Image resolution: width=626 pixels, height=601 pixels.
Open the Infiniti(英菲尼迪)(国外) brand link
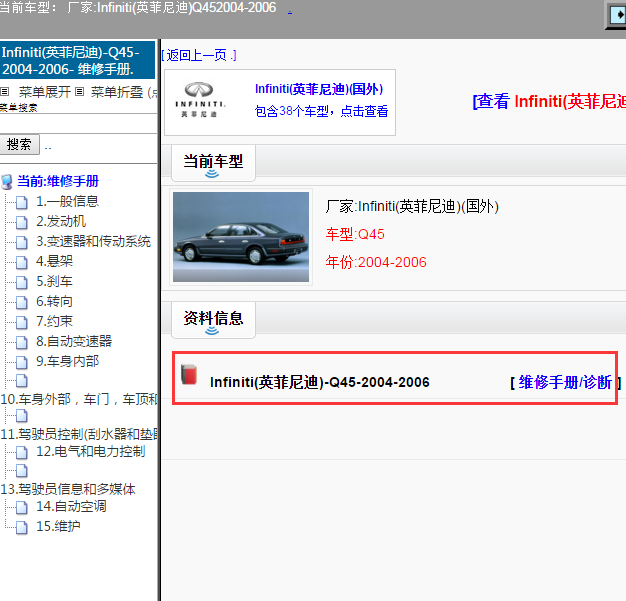click(x=319, y=89)
